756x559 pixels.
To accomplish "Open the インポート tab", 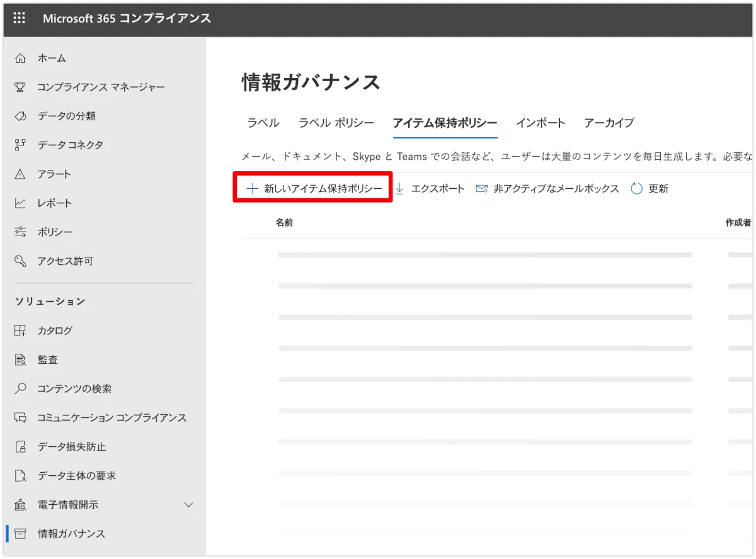I will (x=541, y=123).
